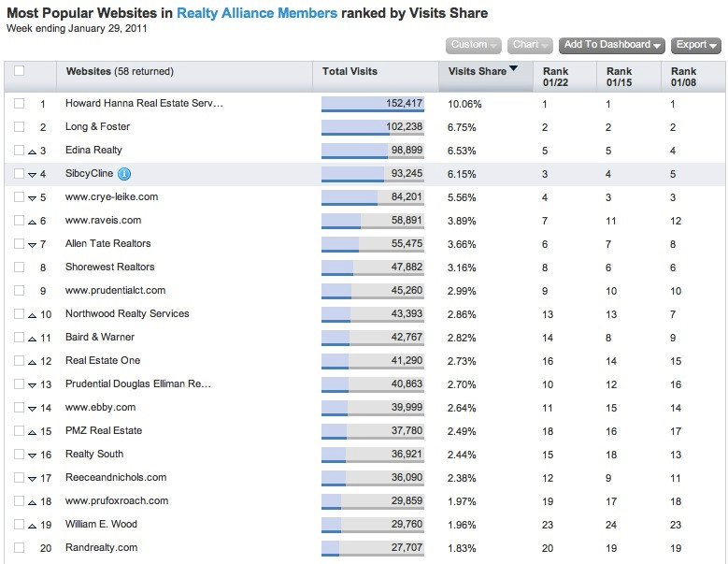Click the www.raveis.com name
This screenshot has width=728, height=564.
tap(103, 220)
